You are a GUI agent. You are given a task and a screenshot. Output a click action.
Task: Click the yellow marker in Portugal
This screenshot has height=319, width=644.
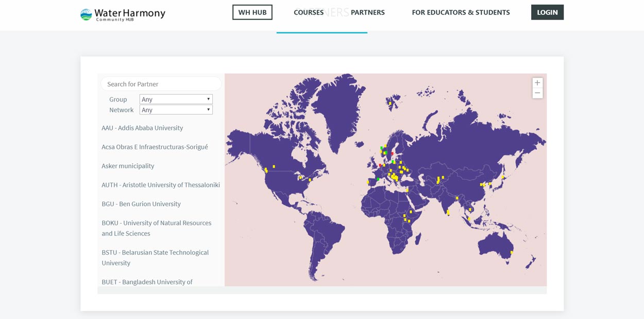point(368,181)
